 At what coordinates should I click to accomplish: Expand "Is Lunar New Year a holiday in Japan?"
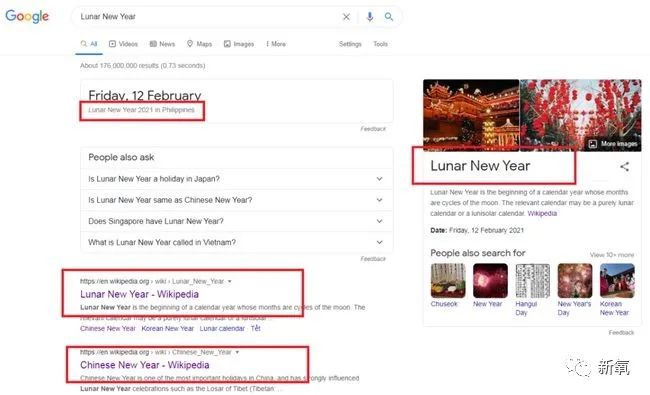(x=236, y=179)
